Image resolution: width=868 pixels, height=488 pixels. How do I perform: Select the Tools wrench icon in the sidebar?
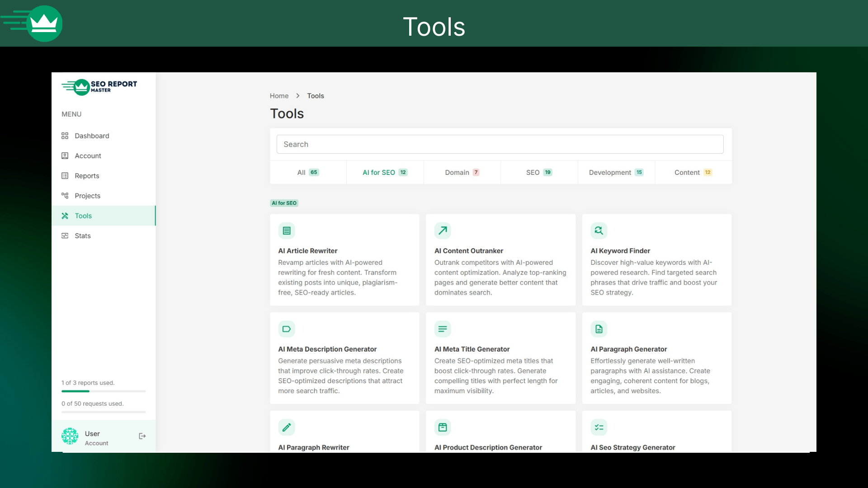[65, 216]
